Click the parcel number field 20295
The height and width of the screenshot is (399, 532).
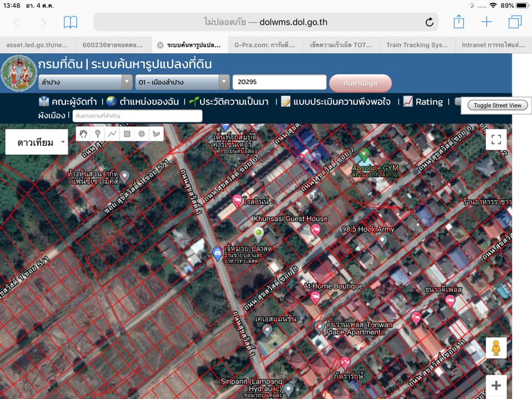[279, 82]
